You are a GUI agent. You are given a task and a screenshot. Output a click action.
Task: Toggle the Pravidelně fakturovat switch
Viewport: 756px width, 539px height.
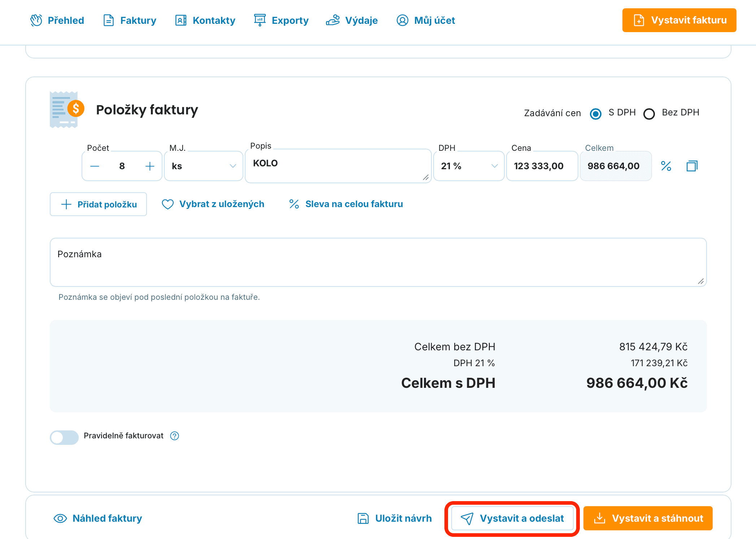64,437
